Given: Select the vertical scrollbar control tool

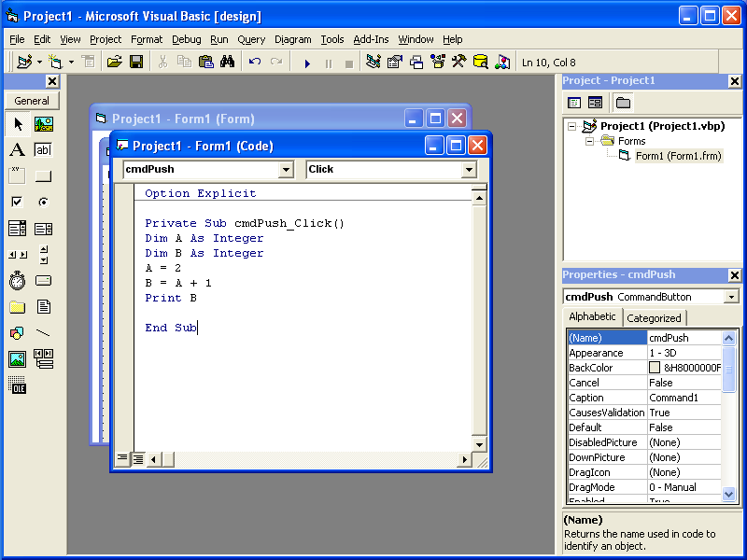Looking at the screenshot, I should pyautogui.click(x=43, y=255).
